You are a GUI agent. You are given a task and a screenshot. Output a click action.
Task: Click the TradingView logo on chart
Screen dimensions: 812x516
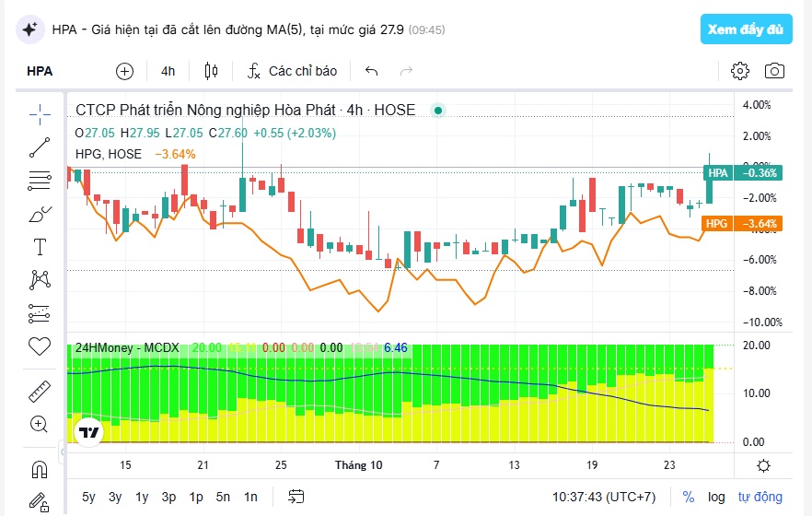click(x=89, y=431)
